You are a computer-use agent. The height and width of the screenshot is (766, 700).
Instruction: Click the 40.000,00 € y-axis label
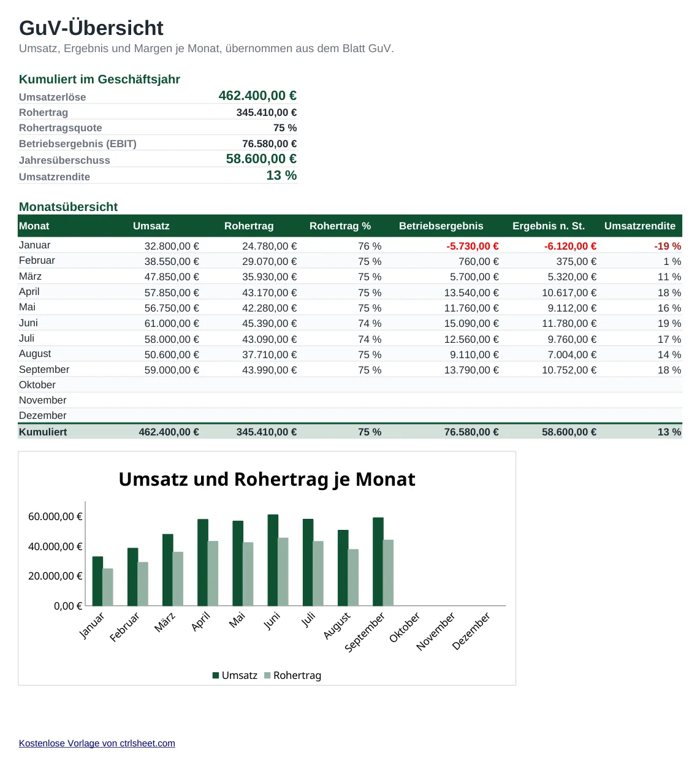pyautogui.click(x=55, y=546)
